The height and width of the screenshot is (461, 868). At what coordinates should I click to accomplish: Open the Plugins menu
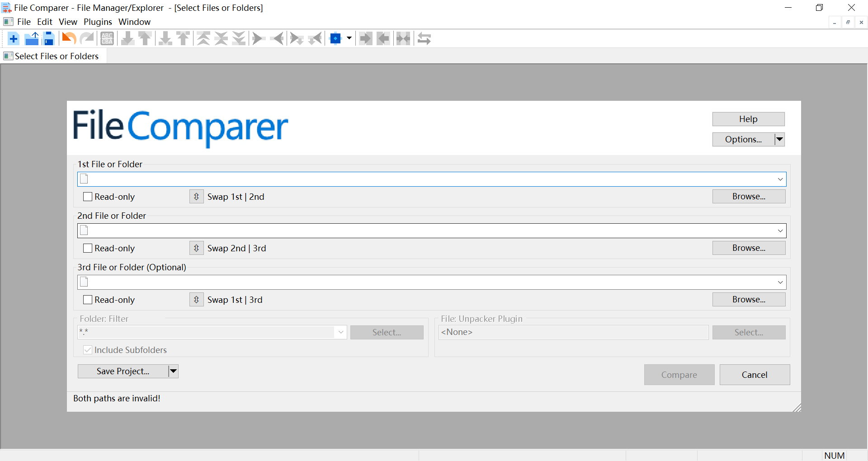(x=98, y=22)
